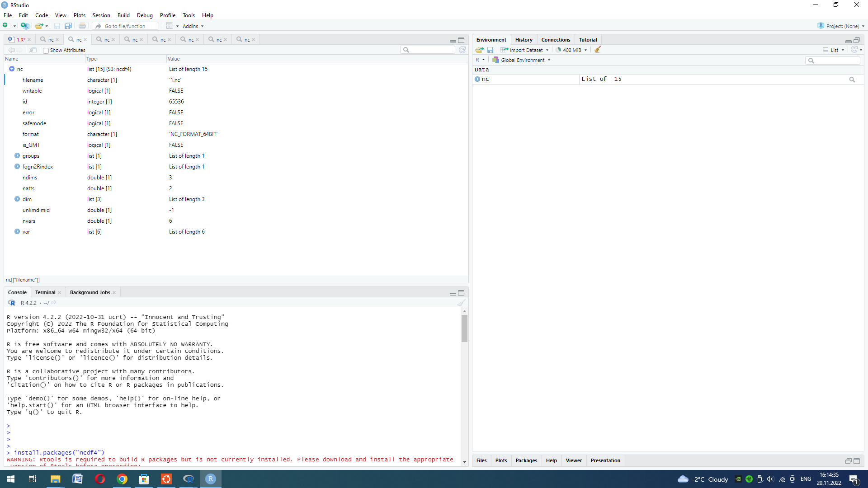Click the Print icon in the toolbar

point(82,26)
